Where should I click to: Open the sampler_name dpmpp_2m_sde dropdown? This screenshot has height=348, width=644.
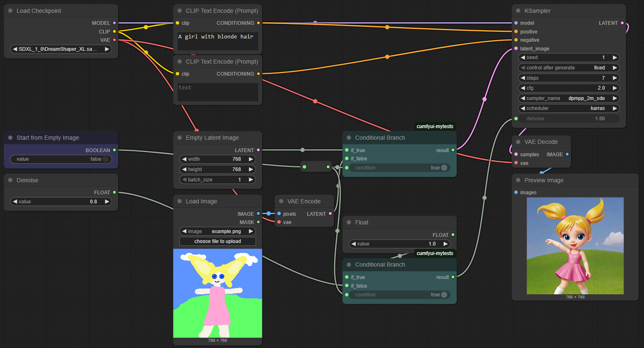click(x=569, y=98)
